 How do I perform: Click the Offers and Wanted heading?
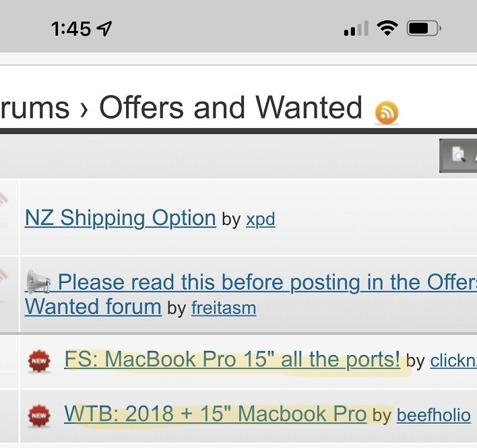pyautogui.click(x=230, y=108)
